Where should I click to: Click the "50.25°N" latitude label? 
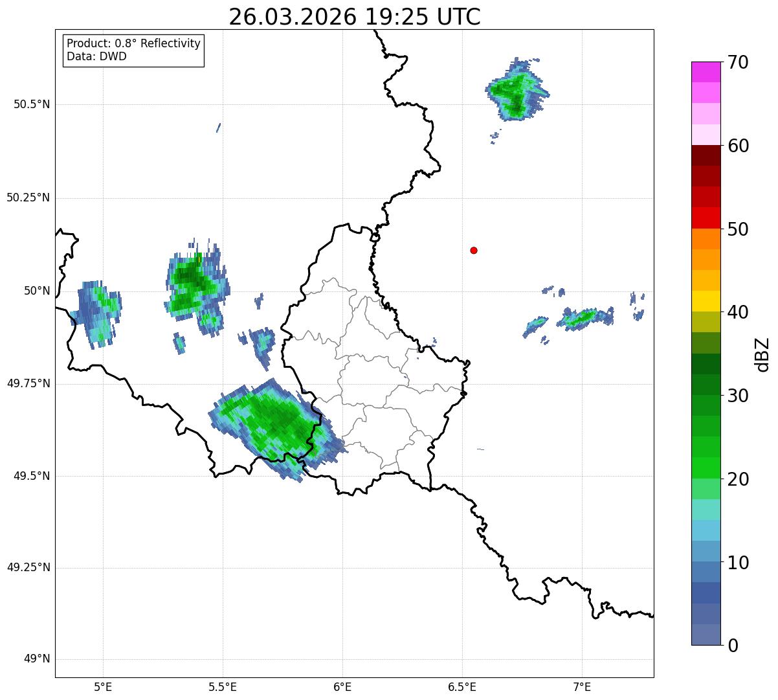pyautogui.click(x=28, y=198)
